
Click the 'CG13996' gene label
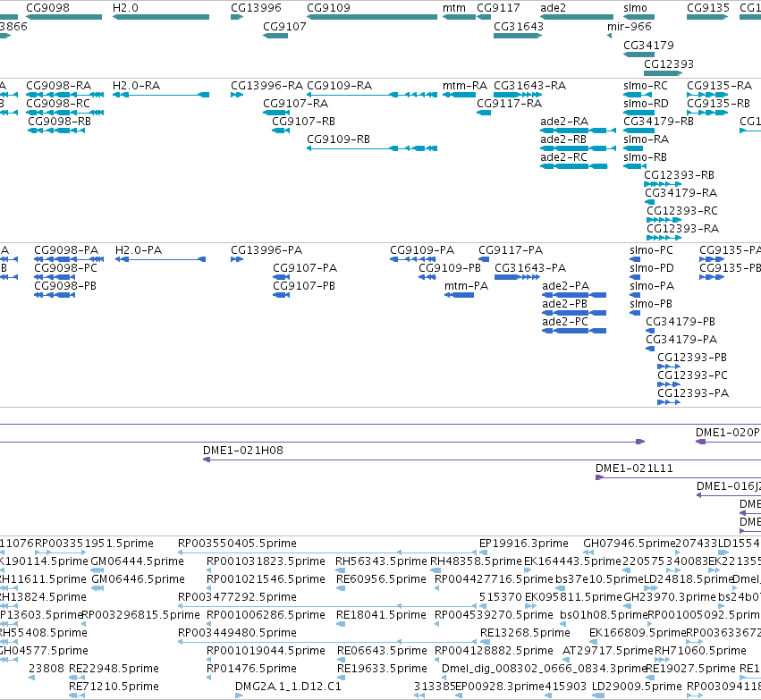tap(256, 8)
